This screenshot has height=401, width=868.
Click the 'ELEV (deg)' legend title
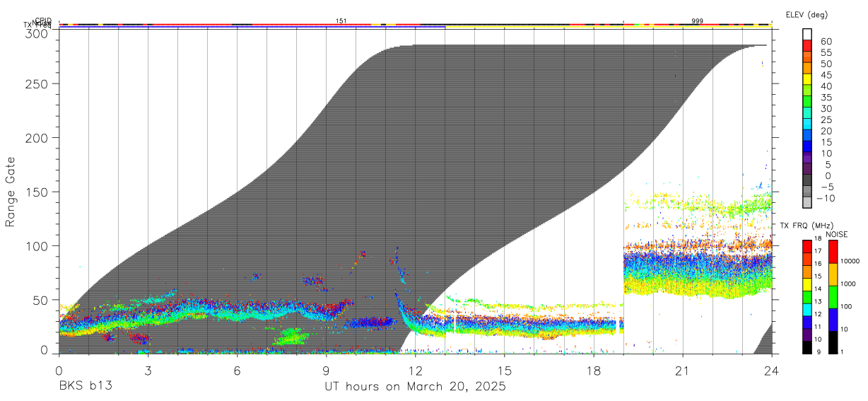[x=807, y=14]
